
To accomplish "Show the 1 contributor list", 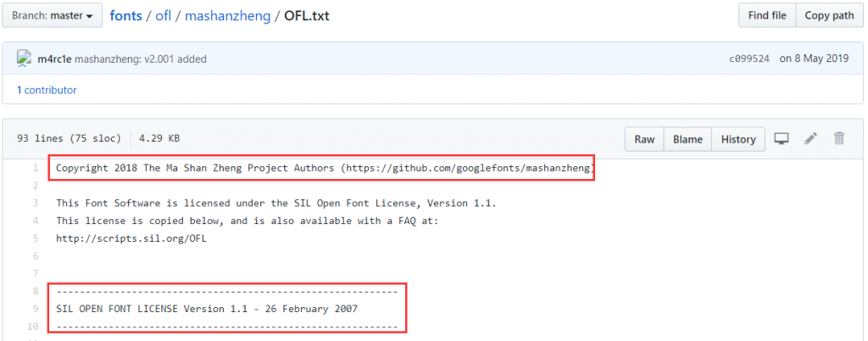I will click(47, 90).
